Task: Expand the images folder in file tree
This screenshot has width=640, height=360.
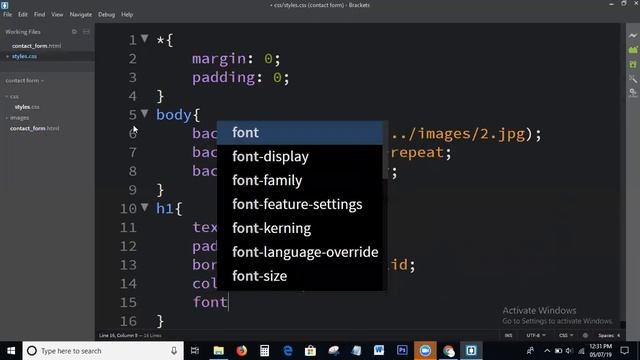Action: (x=17, y=118)
